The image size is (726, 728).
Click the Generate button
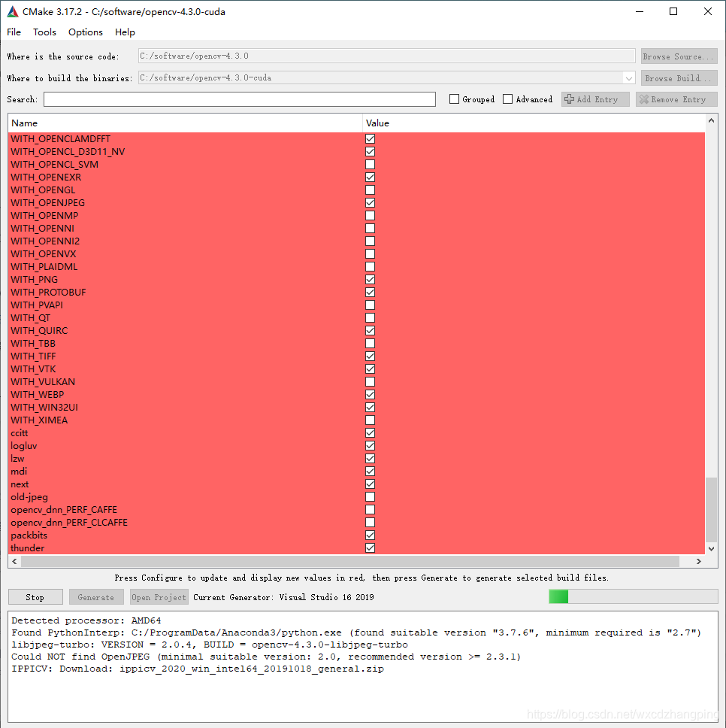[x=96, y=597]
